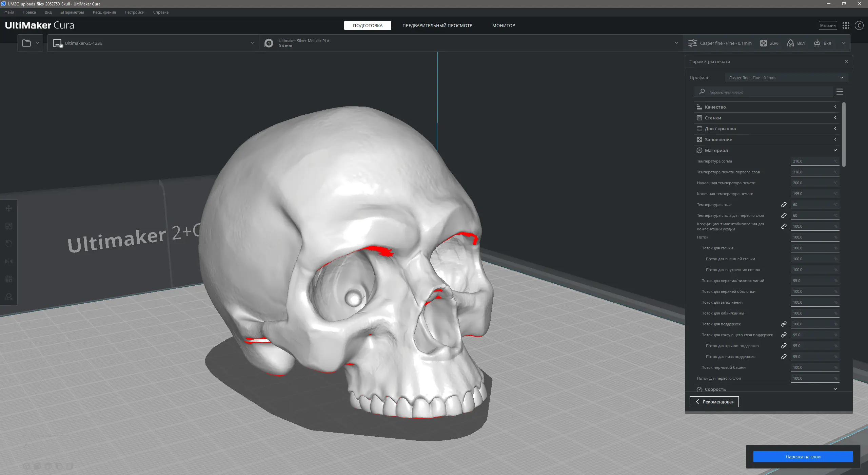Screen dimensions: 868x475
Task: Click the Рекомендован button
Action: click(714, 402)
